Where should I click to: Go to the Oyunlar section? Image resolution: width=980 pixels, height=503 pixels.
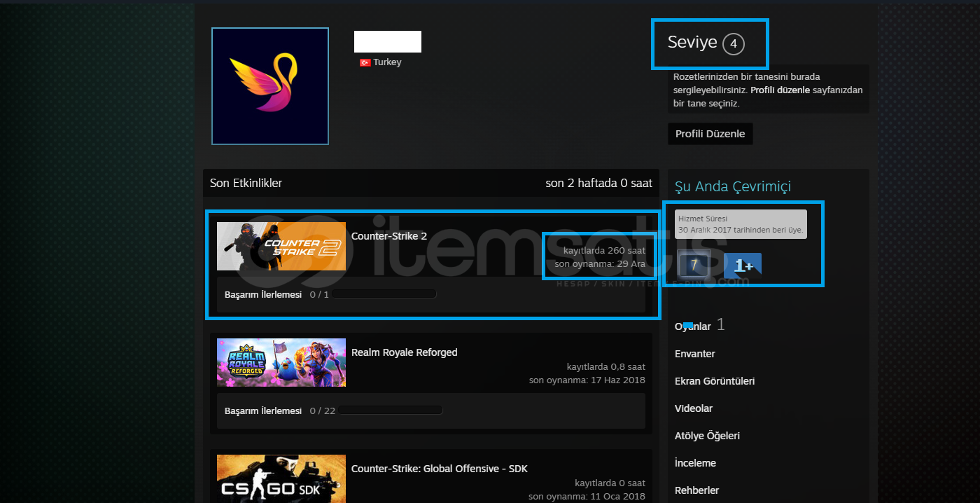point(693,326)
